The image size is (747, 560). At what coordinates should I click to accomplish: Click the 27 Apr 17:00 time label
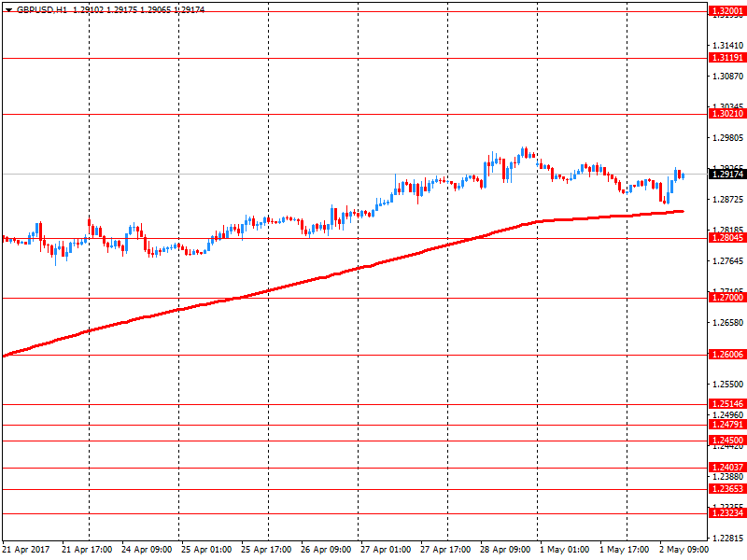[445, 550]
